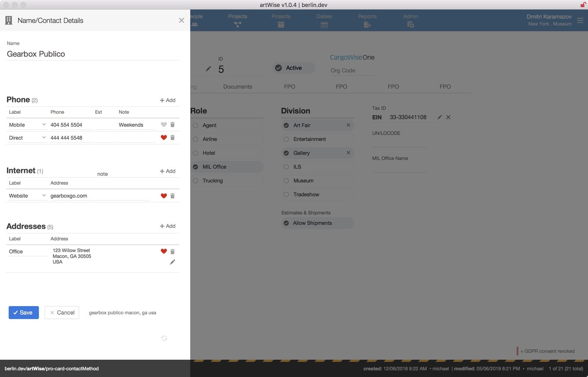The image size is (588, 377).
Task: Enable the Museum division
Action: click(317, 181)
